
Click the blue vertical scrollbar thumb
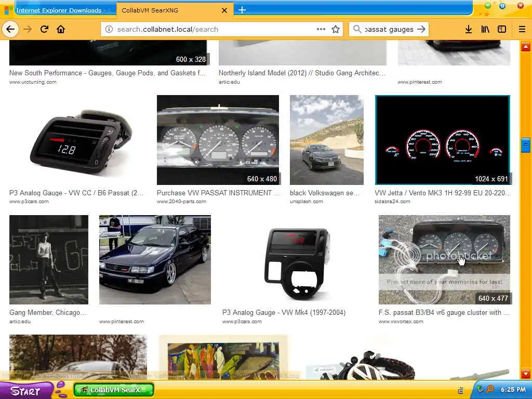click(526, 145)
